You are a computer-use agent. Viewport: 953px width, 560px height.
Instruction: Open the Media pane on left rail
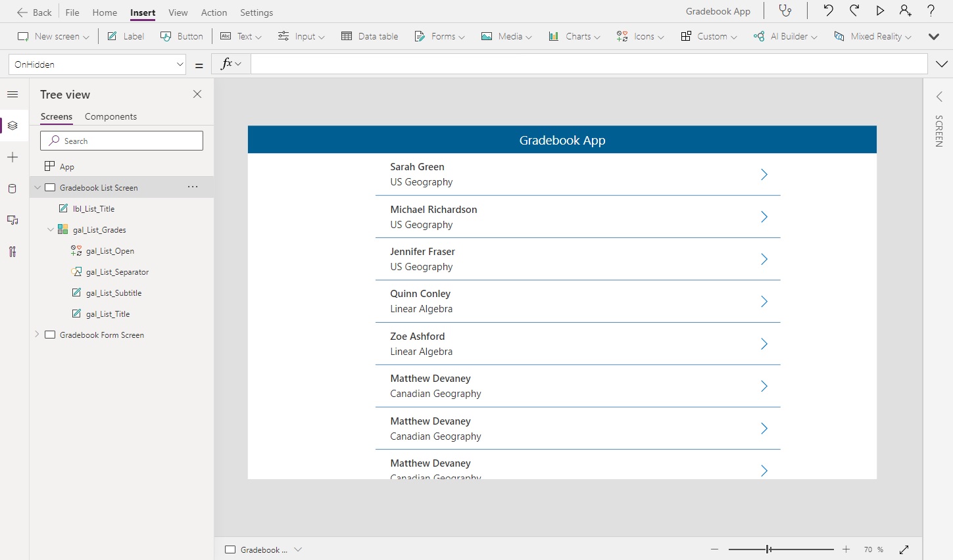12,220
